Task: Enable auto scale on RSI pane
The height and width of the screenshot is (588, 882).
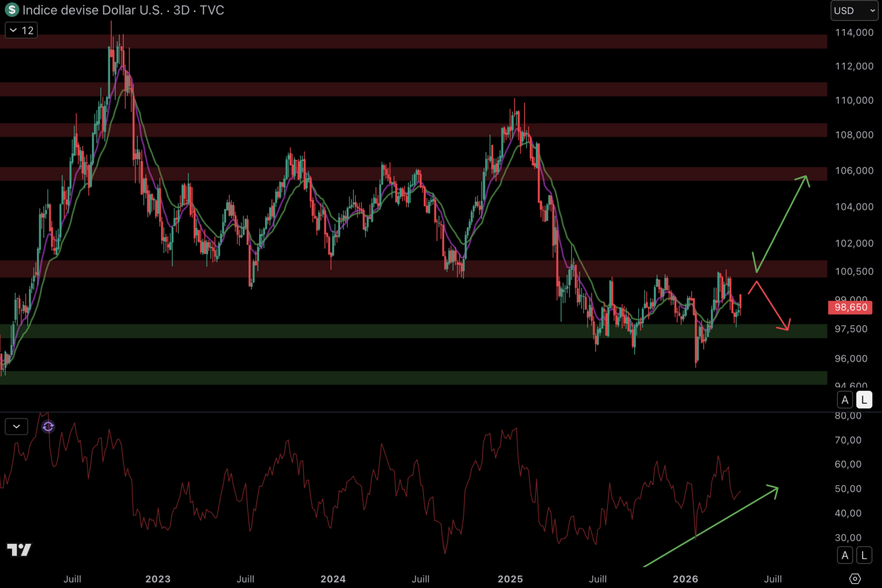Action: [844, 555]
